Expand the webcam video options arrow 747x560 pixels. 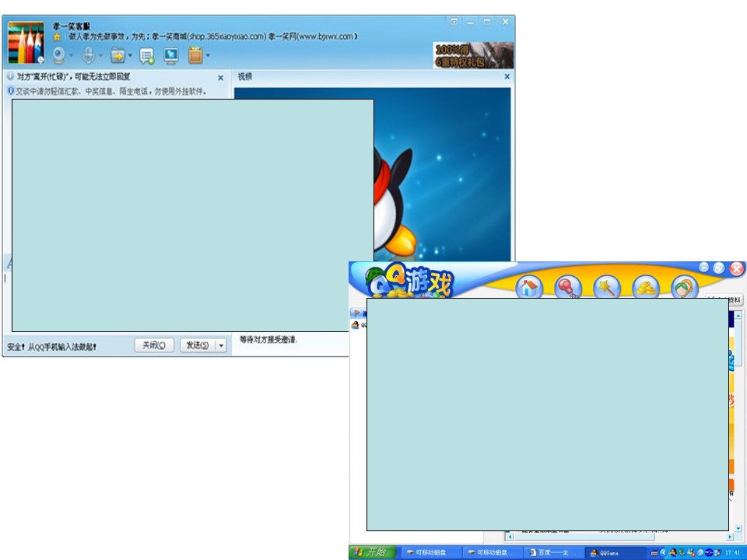[72, 56]
